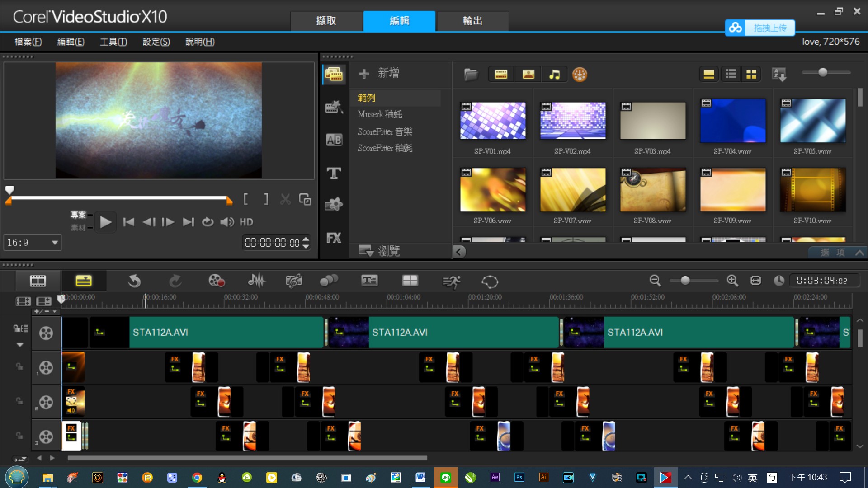The image size is (868, 488).
Task: Open the library sort options
Action: pos(779,74)
